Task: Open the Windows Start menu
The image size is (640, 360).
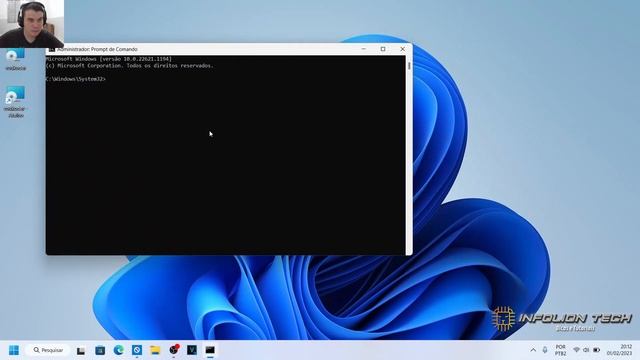Action: 14,350
